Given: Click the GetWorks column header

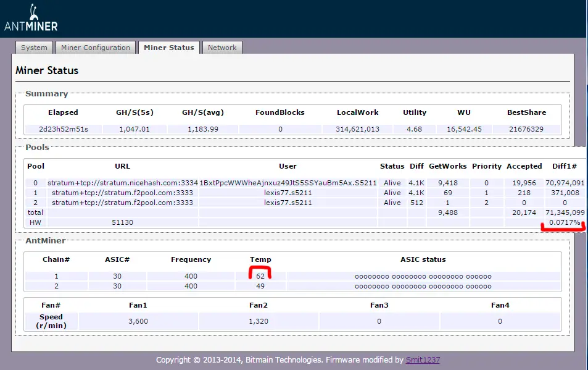Looking at the screenshot, I should pos(448,166).
